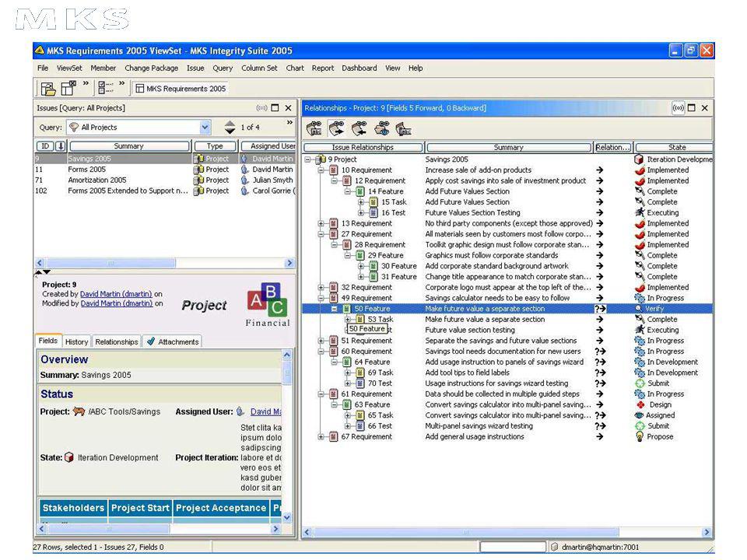Click first Relationships toolbar icon with glasses
This screenshot has height=560, width=747.
tap(314, 128)
